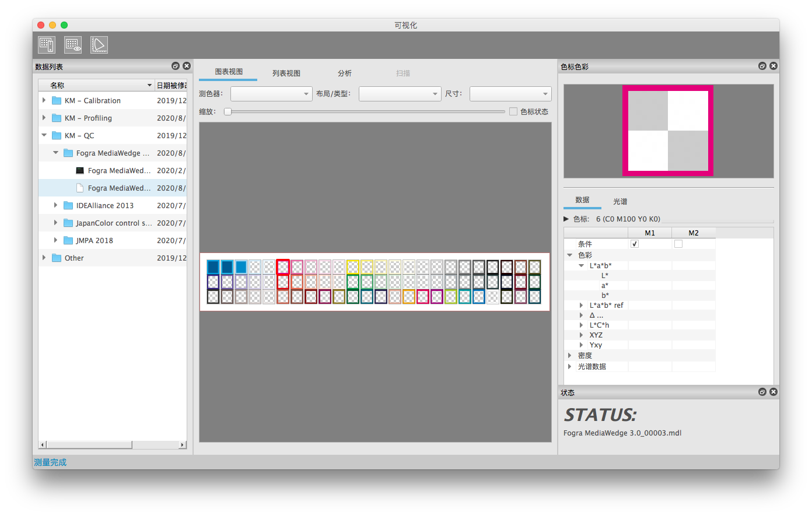
Task: Open the gamut plot toolbar icon
Action: coord(99,45)
